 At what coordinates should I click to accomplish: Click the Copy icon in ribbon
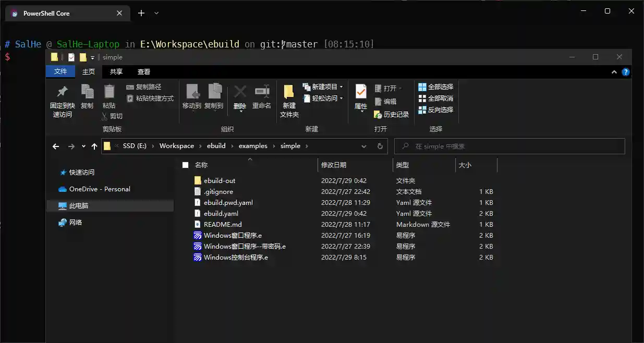pyautogui.click(x=87, y=92)
